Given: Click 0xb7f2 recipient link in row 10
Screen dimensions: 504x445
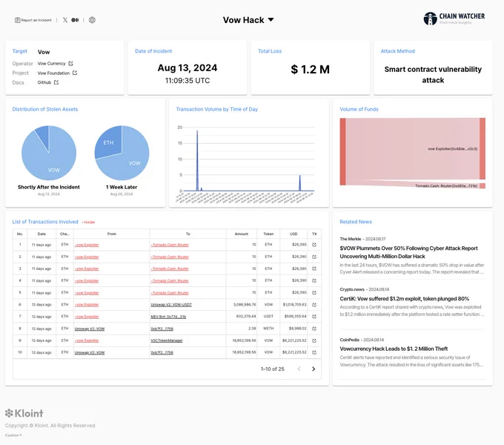Looking at the screenshot, I should click(x=162, y=352).
